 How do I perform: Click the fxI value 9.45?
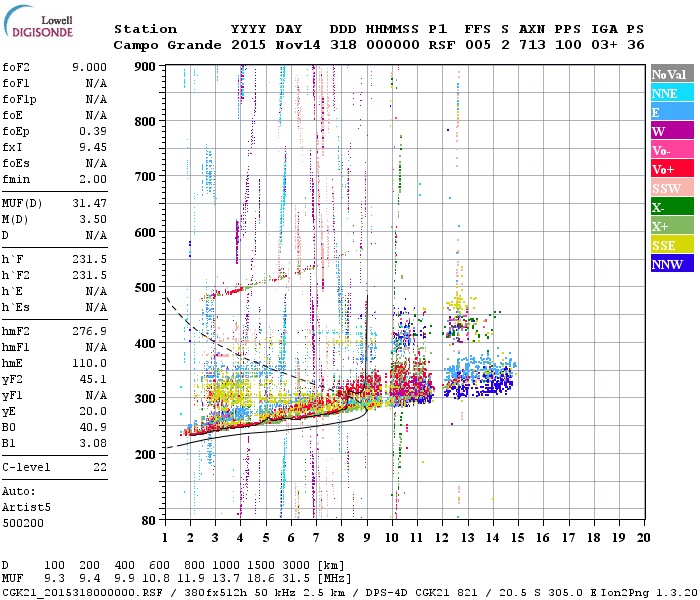pyautogui.click(x=93, y=147)
